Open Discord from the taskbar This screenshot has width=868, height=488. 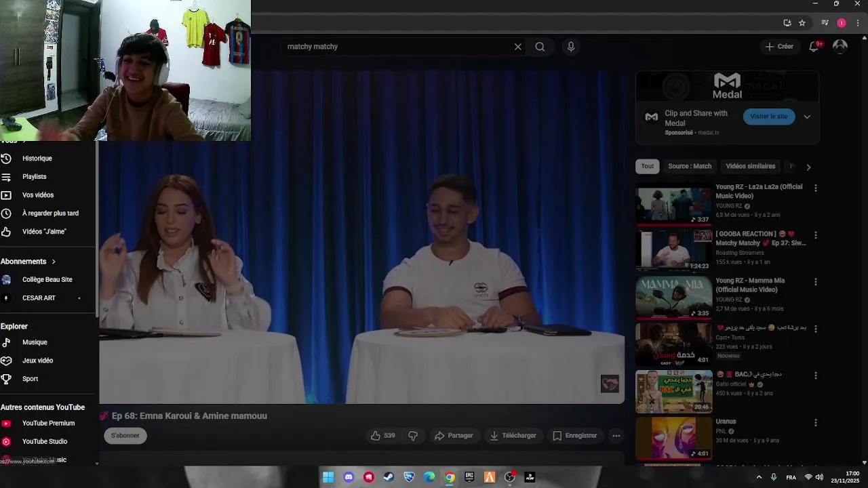pyautogui.click(x=349, y=477)
